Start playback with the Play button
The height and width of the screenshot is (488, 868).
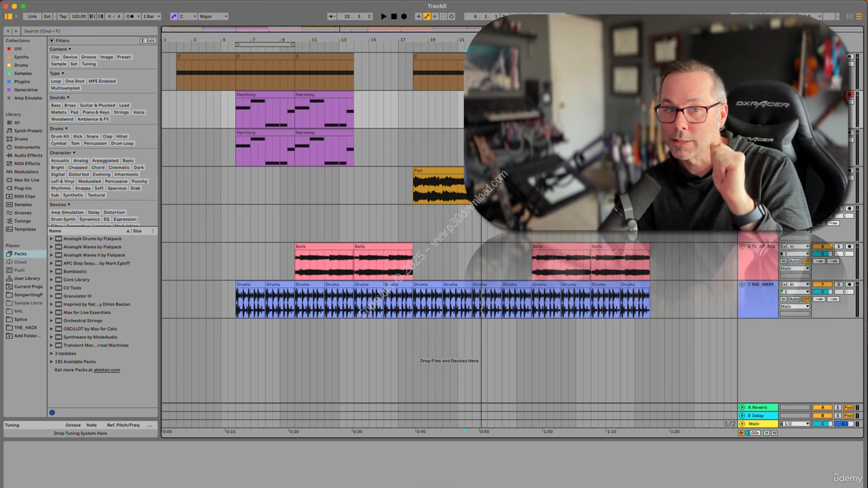[x=384, y=16]
